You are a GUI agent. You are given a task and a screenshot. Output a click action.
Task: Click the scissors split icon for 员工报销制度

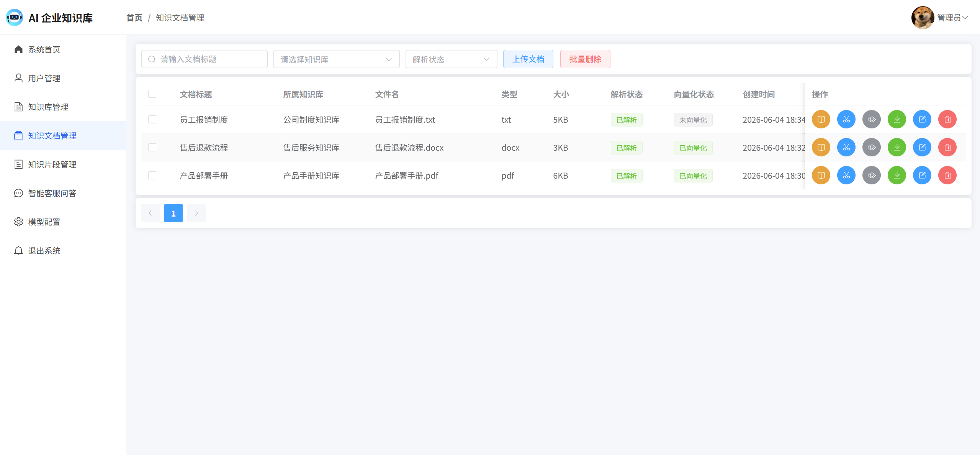point(846,120)
